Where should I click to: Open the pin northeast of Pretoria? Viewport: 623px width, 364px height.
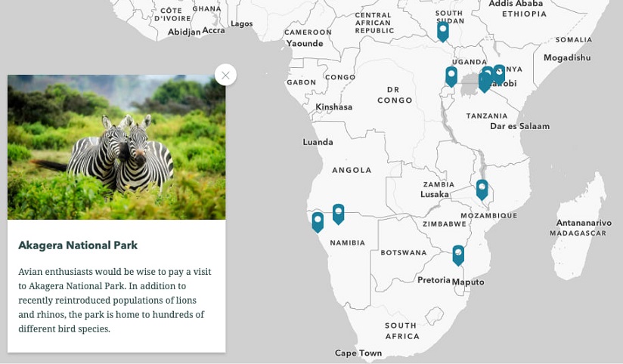pyautogui.click(x=458, y=255)
